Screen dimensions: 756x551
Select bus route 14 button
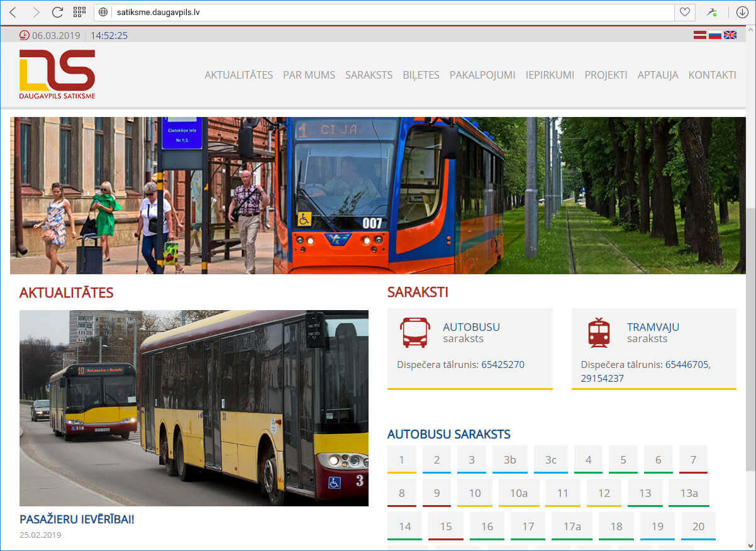click(x=405, y=526)
